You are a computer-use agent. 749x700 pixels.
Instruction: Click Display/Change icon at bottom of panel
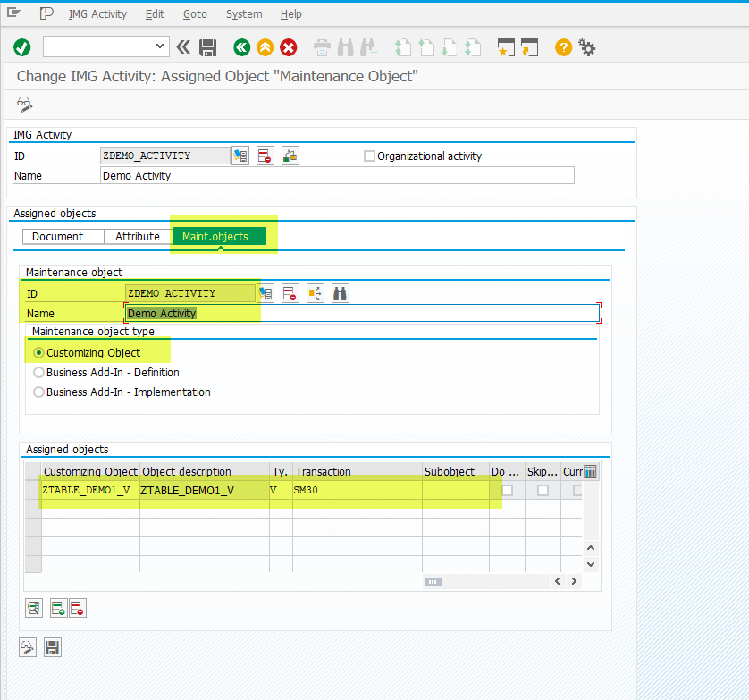[28, 647]
